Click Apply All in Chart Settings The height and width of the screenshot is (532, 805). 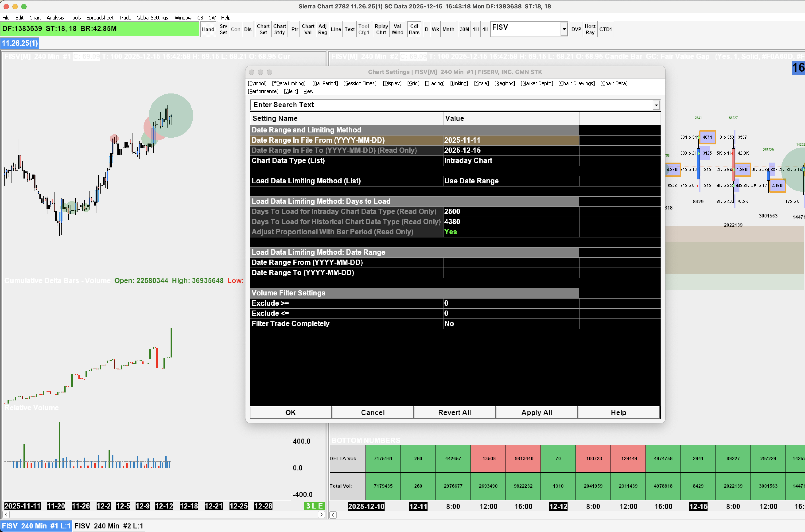tap(537, 413)
